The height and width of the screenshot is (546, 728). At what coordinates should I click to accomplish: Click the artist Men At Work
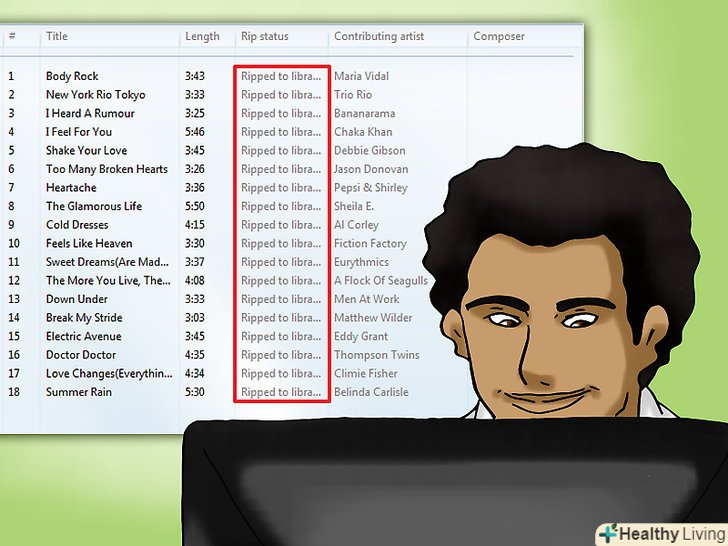pyautogui.click(x=366, y=299)
